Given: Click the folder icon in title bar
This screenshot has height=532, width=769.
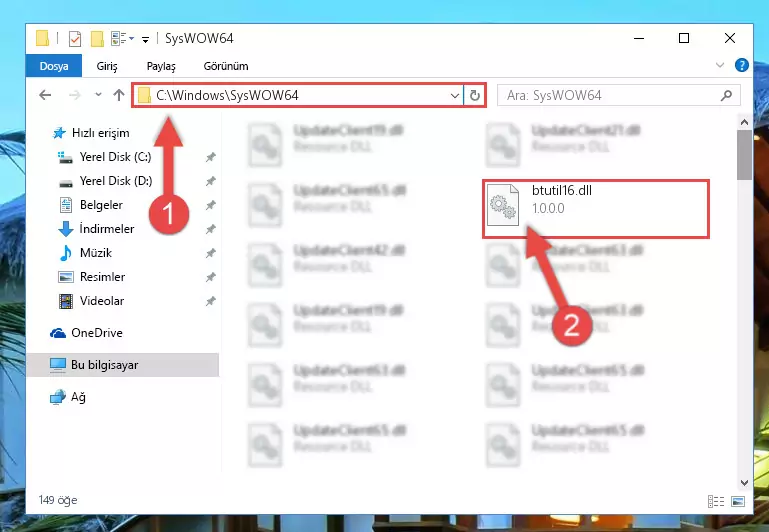Looking at the screenshot, I should [x=43, y=38].
